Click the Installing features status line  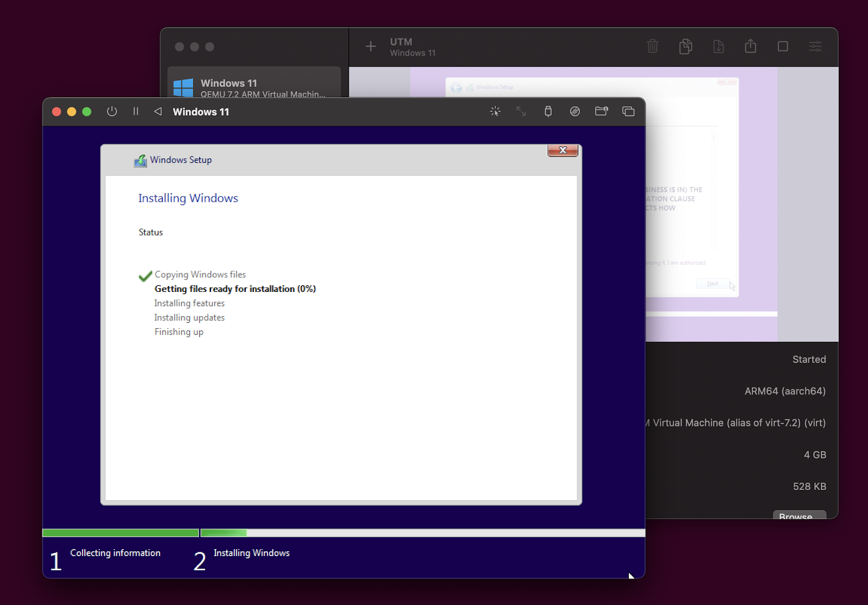click(189, 303)
